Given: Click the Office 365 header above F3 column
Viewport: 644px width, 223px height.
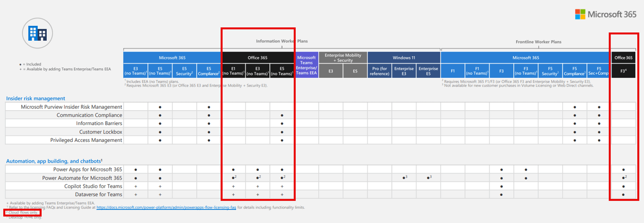Looking at the screenshot, I should pyautogui.click(x=623, y=58).
